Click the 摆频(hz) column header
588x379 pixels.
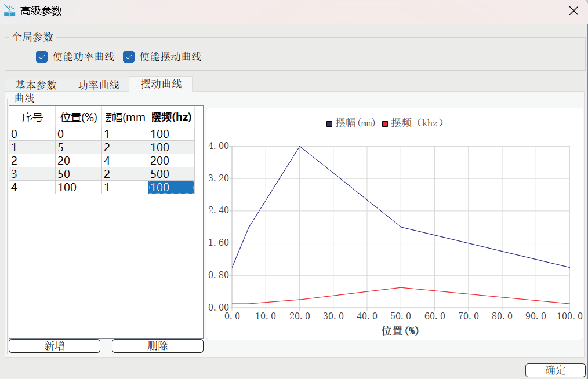click(171, 117)
